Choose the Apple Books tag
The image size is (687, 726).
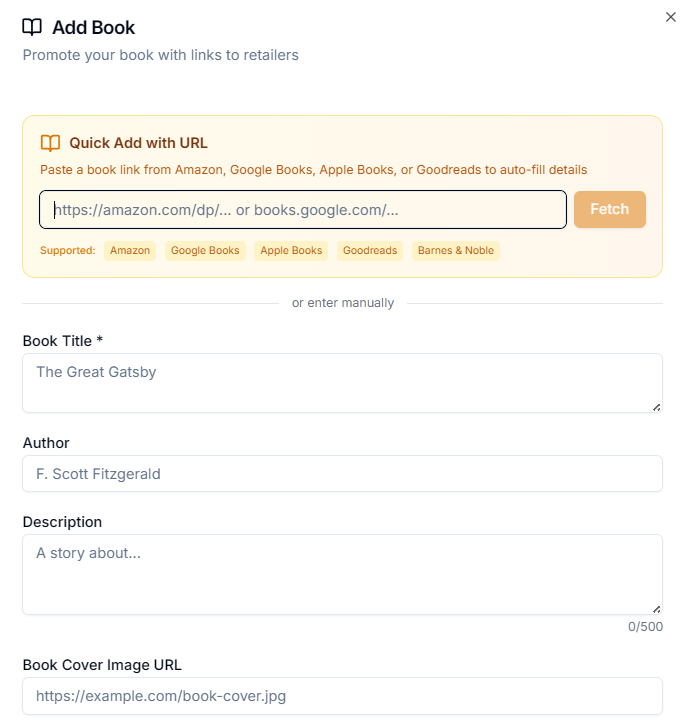pyautogui.click(x=291, y=250)
